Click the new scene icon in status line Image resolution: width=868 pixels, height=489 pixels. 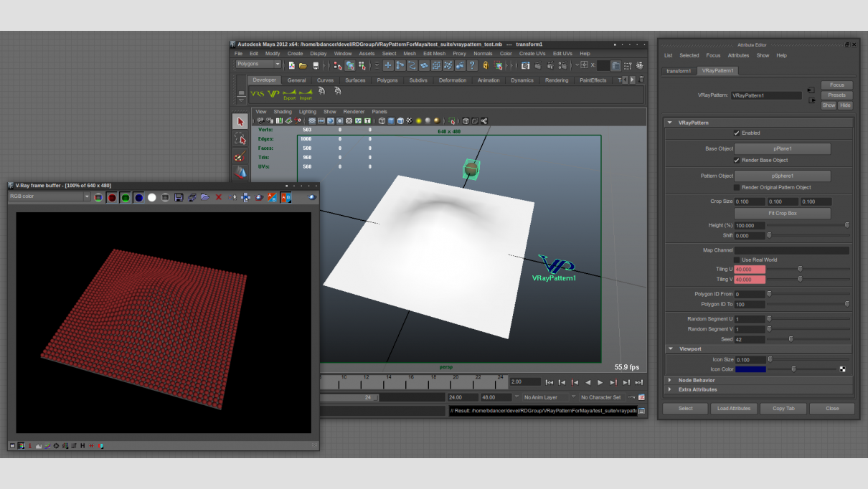[x=291, y=65]
